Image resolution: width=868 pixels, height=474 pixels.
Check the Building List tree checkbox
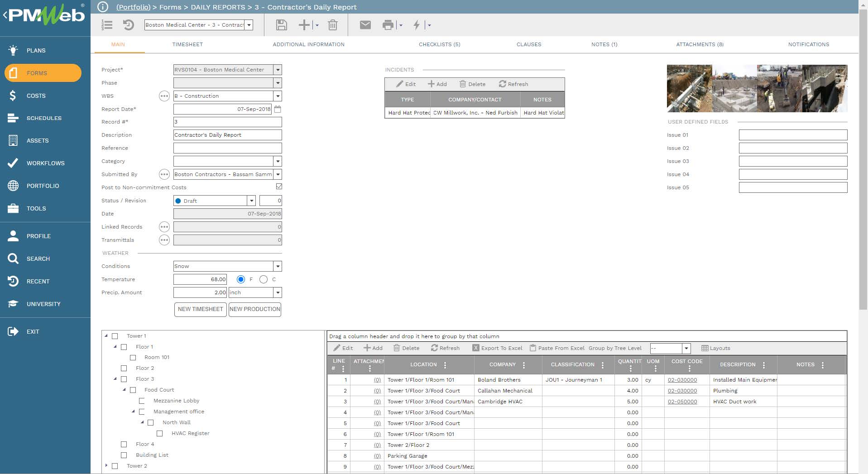point(124,455)
